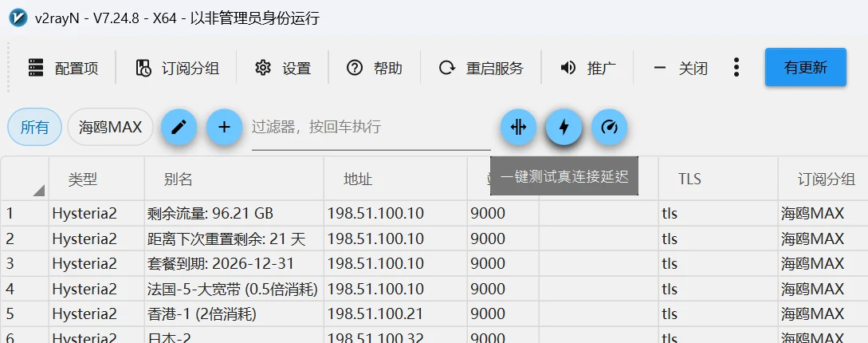This screenshot has height=343, width=868.
Task: Open the 配置项 menu
Action: (x=63, y=68)
